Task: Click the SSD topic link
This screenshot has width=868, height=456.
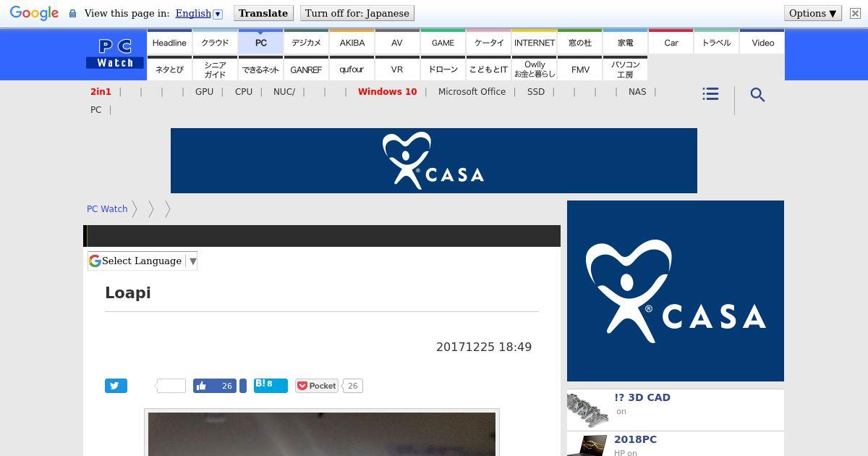Action: pos(536,92)
